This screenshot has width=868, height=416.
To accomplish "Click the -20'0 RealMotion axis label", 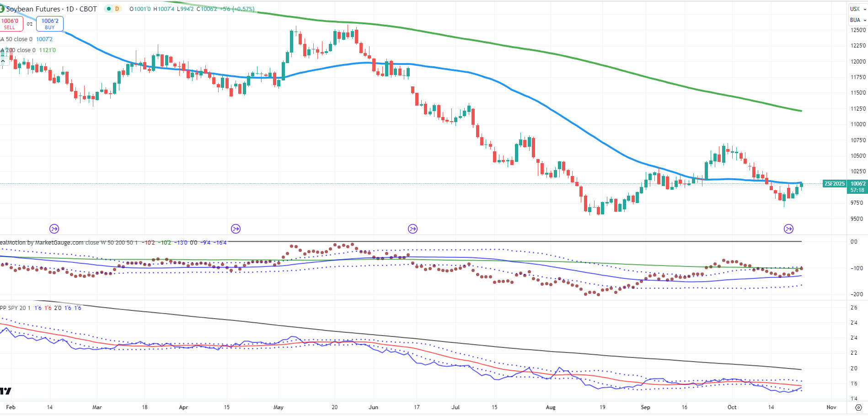I will 857,294.
